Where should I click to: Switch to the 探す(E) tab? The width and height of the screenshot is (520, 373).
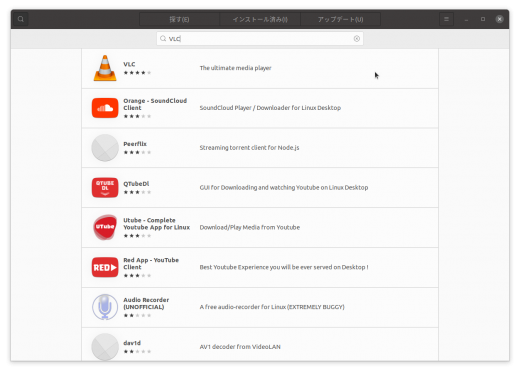tap(179, 19)
